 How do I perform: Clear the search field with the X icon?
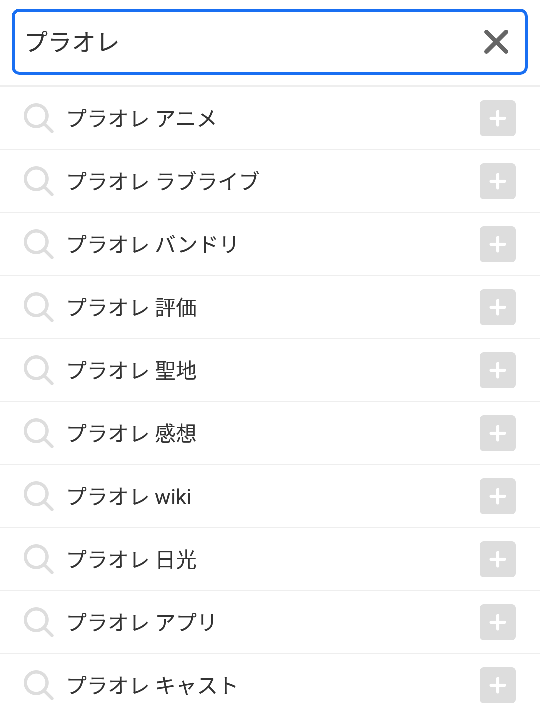pos(496,42)
